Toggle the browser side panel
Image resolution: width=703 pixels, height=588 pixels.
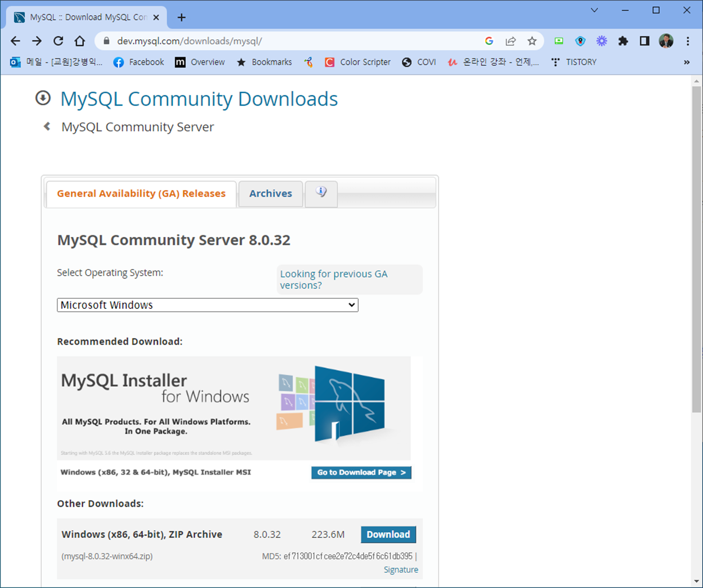coord(644,41)
